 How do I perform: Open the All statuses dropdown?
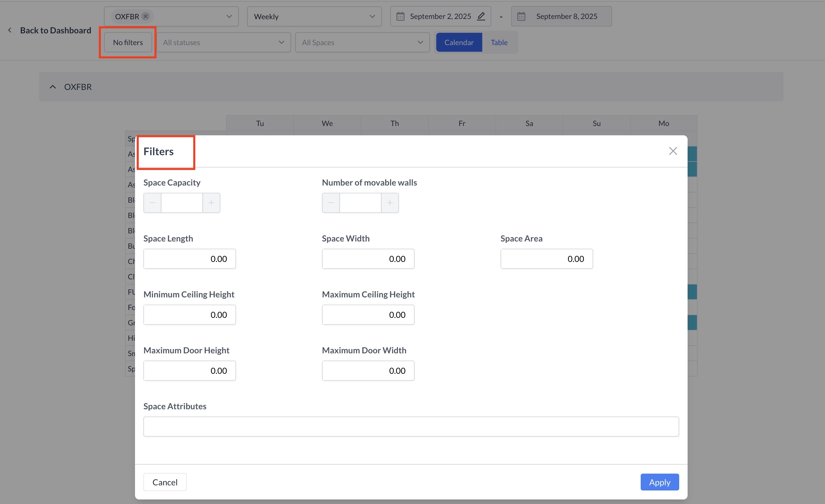point(223,42)
